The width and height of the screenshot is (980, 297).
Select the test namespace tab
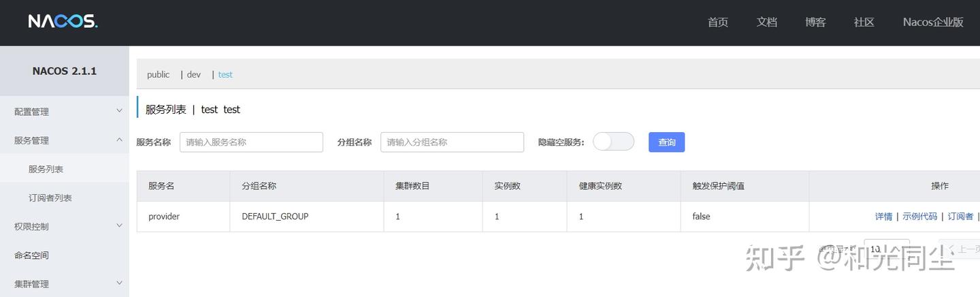pyautogui.click(x=225, y=75)
